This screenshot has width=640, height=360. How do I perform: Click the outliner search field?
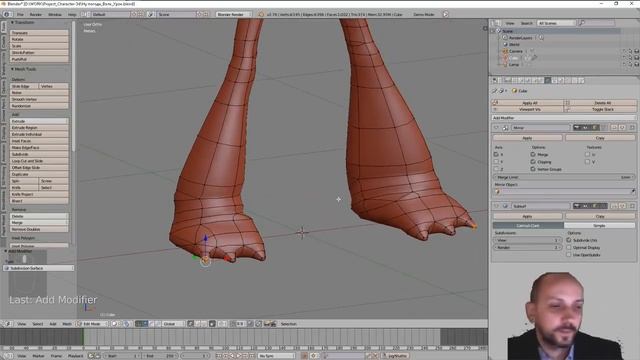click(x=597, y=23)
